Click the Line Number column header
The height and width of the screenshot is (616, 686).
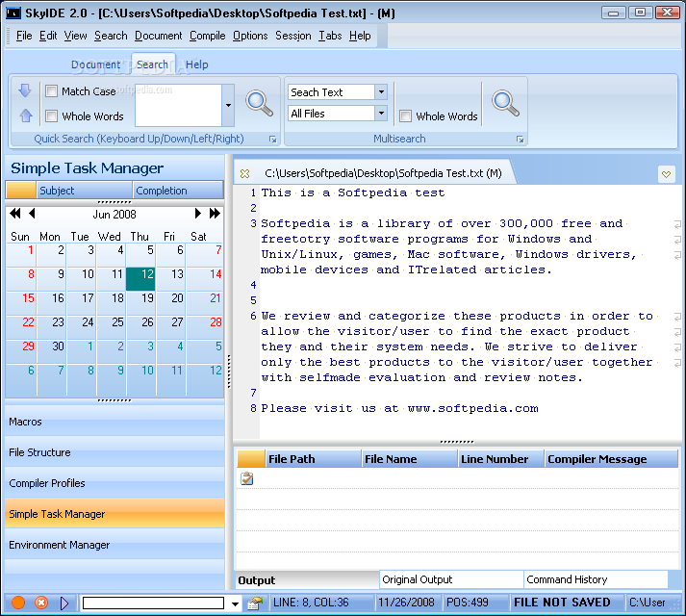tap(501, 459)
